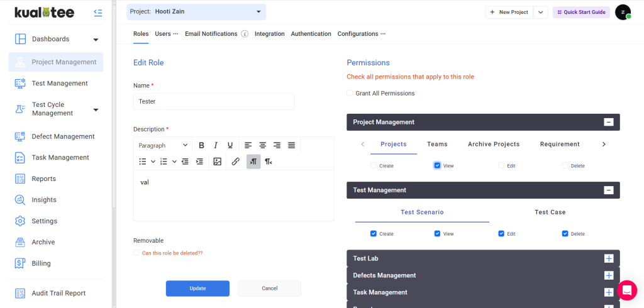The height and width of the screenshot is (308, 644).
Task: Uncheck the View permission under Projects
Action: pos(437,165)
